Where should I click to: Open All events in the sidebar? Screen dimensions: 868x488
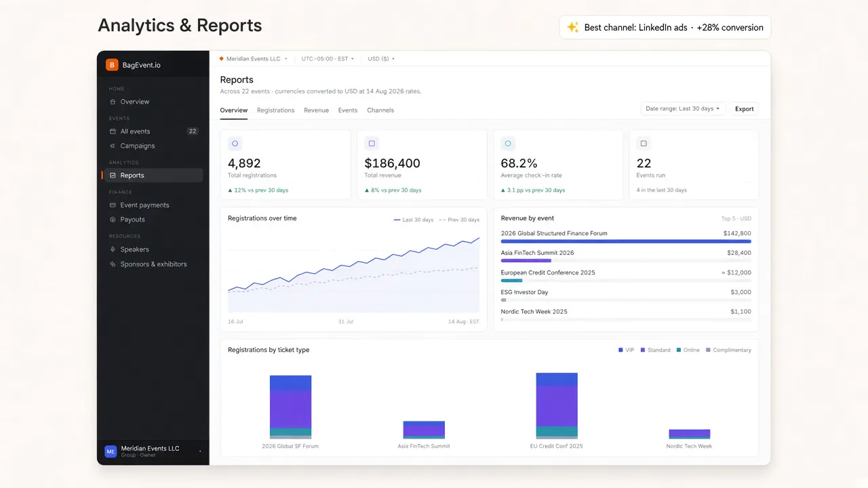pos(153,131)
